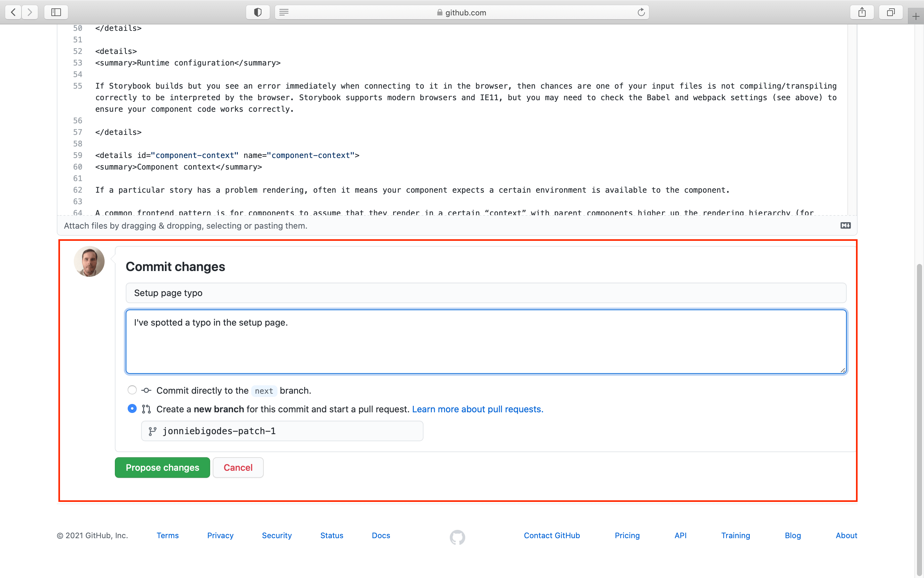Open Reader view icon in address bar
Viewport: 924px width, 578px height.
284,12
